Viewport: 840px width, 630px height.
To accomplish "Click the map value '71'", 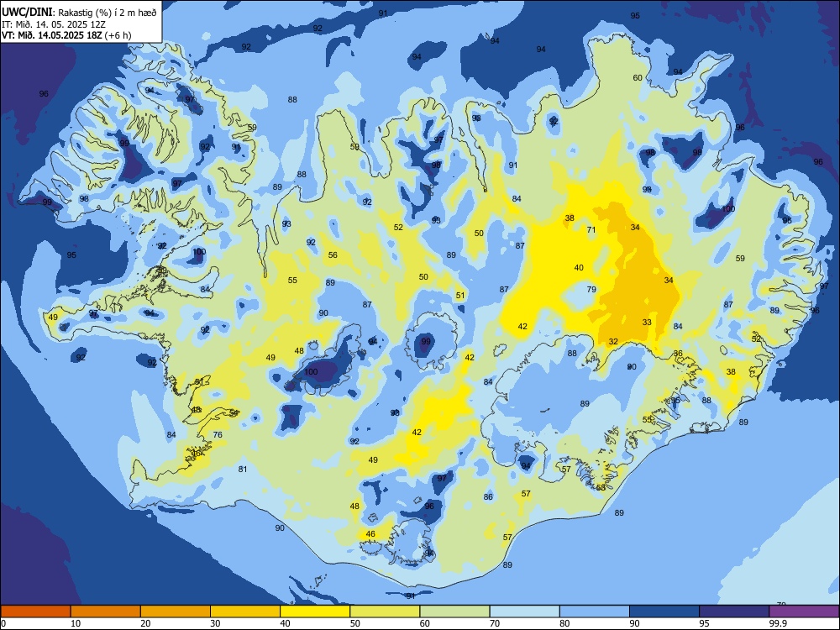I will (x=591, y=230).
